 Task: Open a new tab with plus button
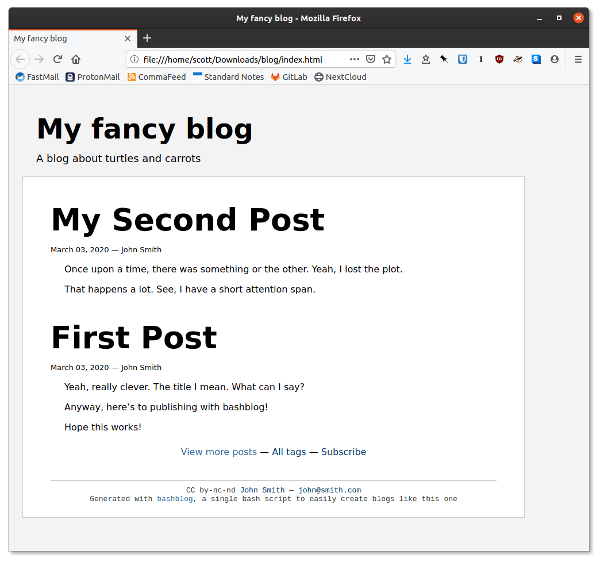coord(147,38)
